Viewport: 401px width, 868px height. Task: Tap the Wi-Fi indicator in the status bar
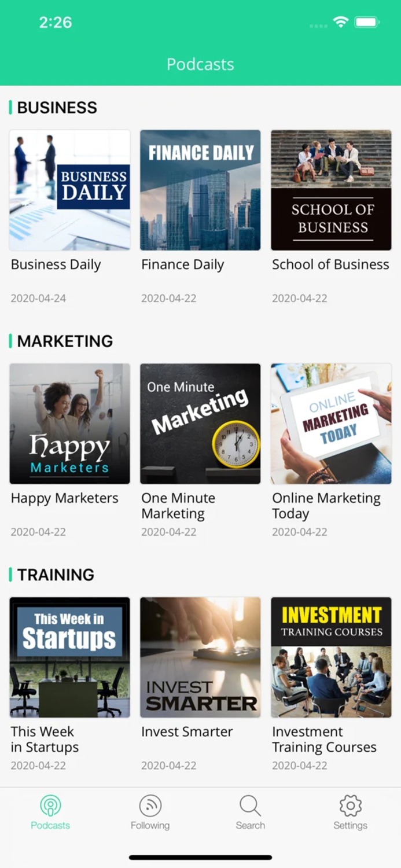pyautogui.click(x=341, y=21)
